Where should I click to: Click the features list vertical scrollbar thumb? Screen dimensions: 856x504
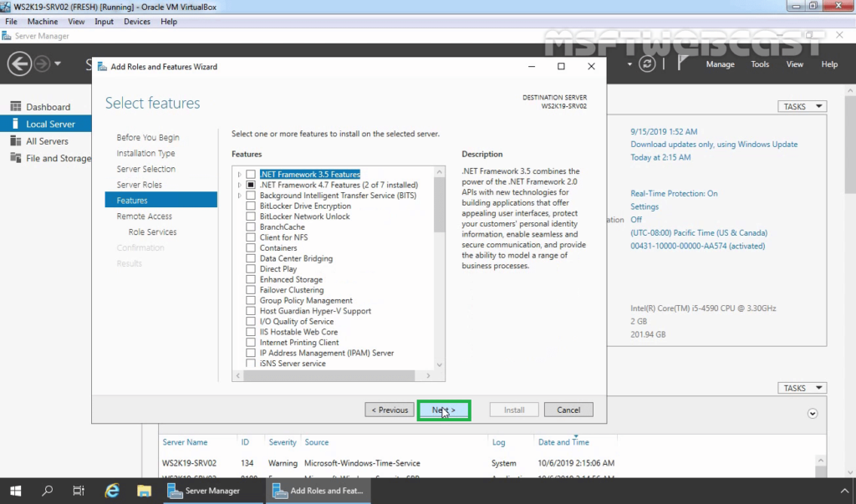(x=440, y=206)
